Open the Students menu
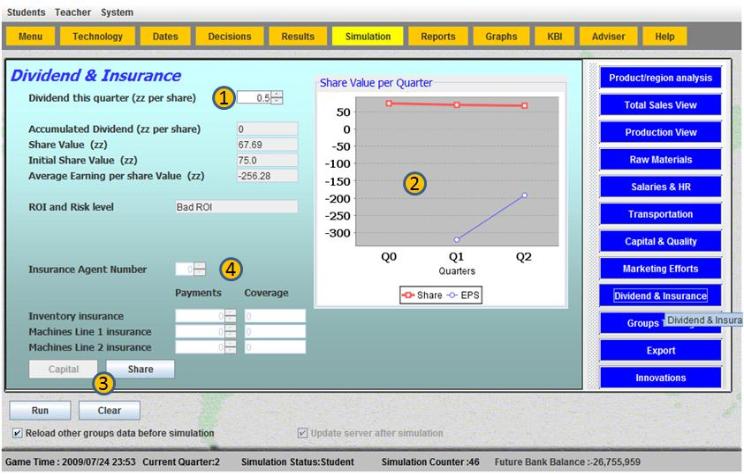This screenshot has height=474, width=744. click(28, 12)
